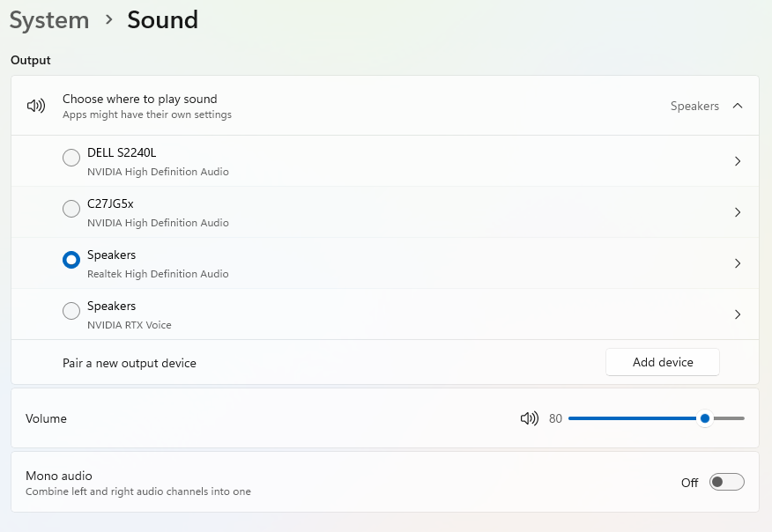This screenshot has width=772, height=532.
Task: Select DELL S2240L as output device
Action: pos(71,158)
